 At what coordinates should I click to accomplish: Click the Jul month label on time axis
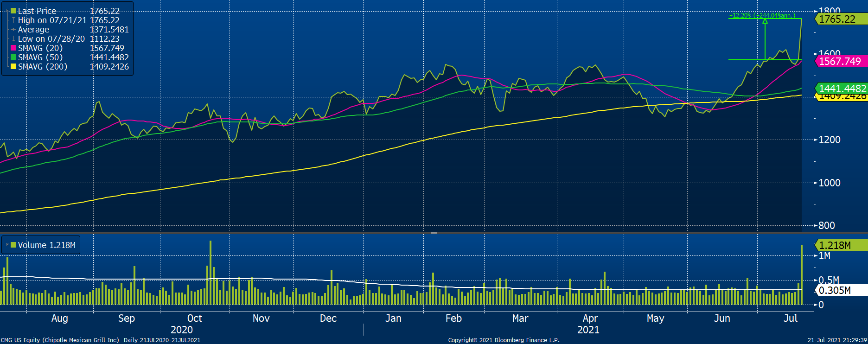(791, 318)
